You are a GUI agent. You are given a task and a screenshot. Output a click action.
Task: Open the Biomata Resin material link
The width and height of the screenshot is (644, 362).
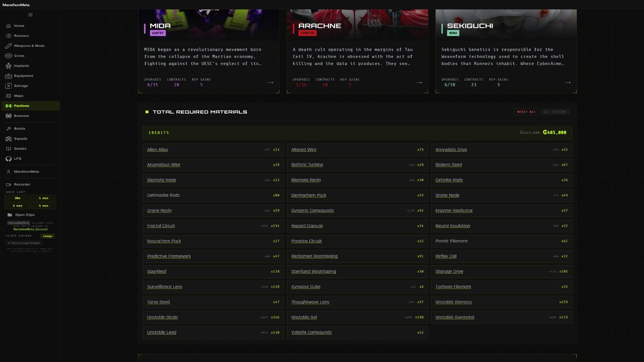click(x=306, y=180)
